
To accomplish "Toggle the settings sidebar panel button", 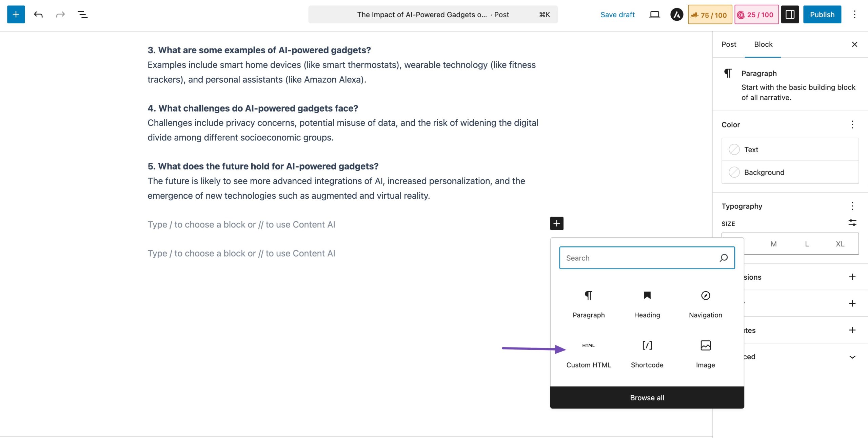I will point(790,15).
